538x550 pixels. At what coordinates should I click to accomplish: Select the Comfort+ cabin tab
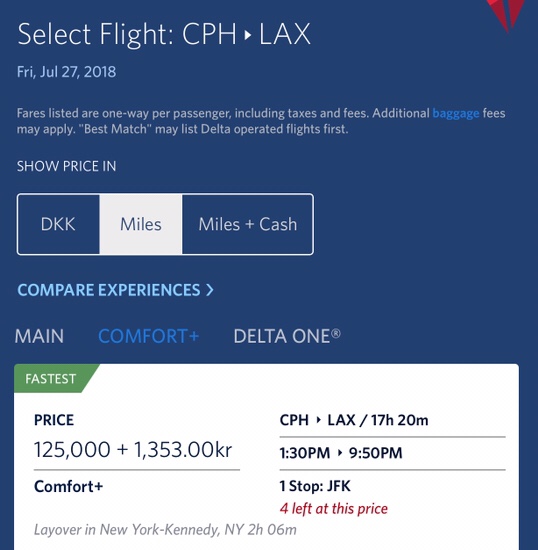coord(149,336)
